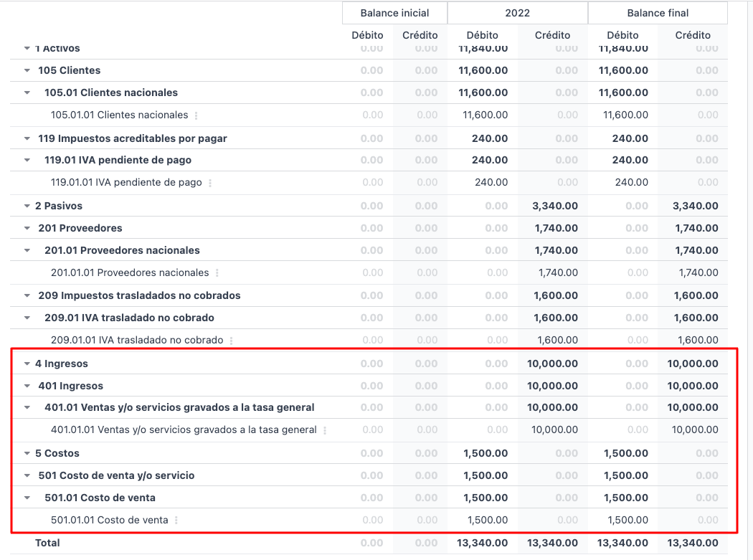The height and width of the screenshot is (560, 753).
Task: Collapse the 4 Ingresos section
Action: click(27, 364)
